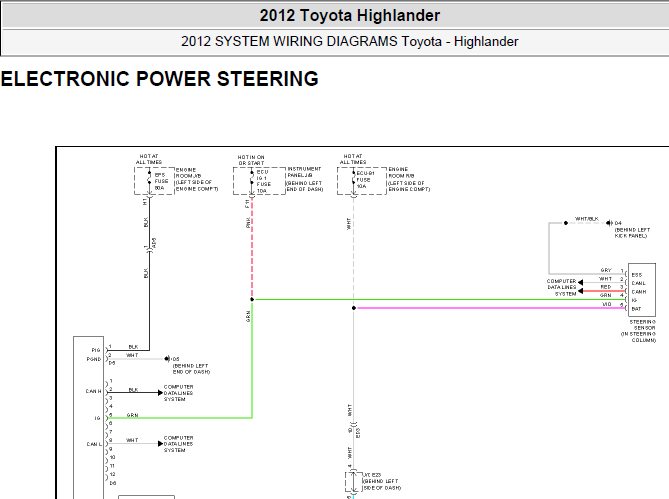Select the F11 connector label

click(x=247, y=203)
